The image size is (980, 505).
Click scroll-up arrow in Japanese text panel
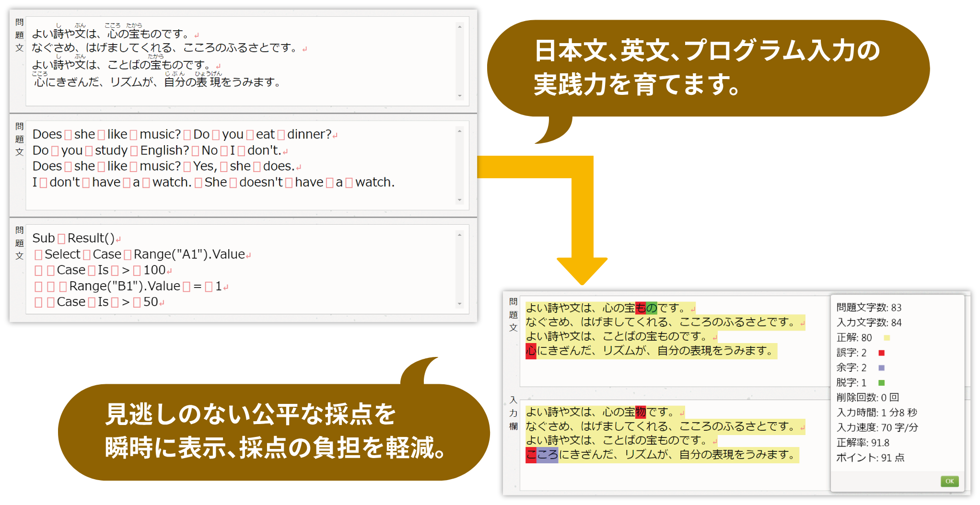pos(459,27)
